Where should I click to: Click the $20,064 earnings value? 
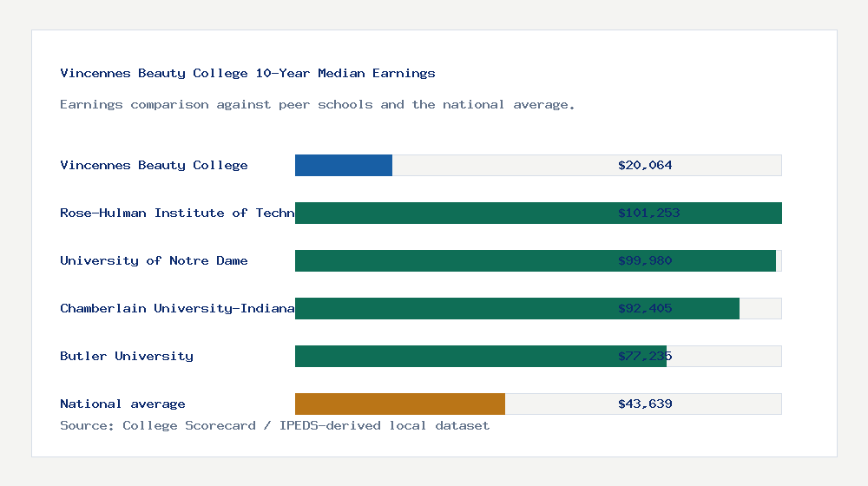645,165
